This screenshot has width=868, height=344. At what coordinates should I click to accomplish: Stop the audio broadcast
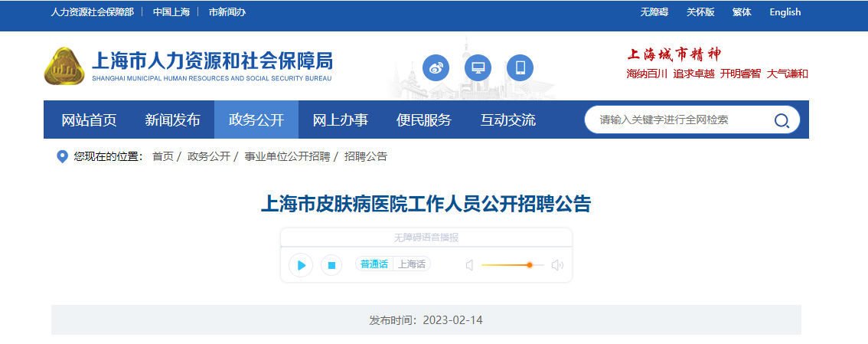(331, 265)
